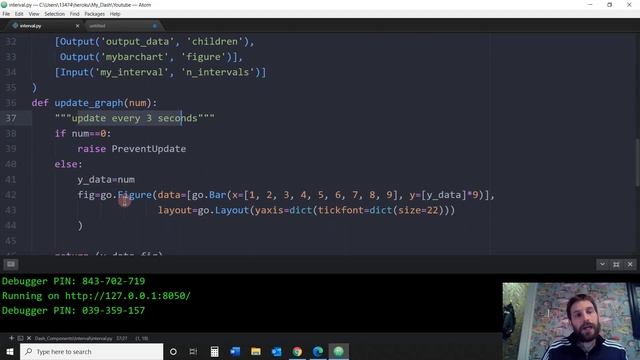The height and width of the screenshot is (360, 640).
Task: Open the Edit menu
Action: pos(19,14)
